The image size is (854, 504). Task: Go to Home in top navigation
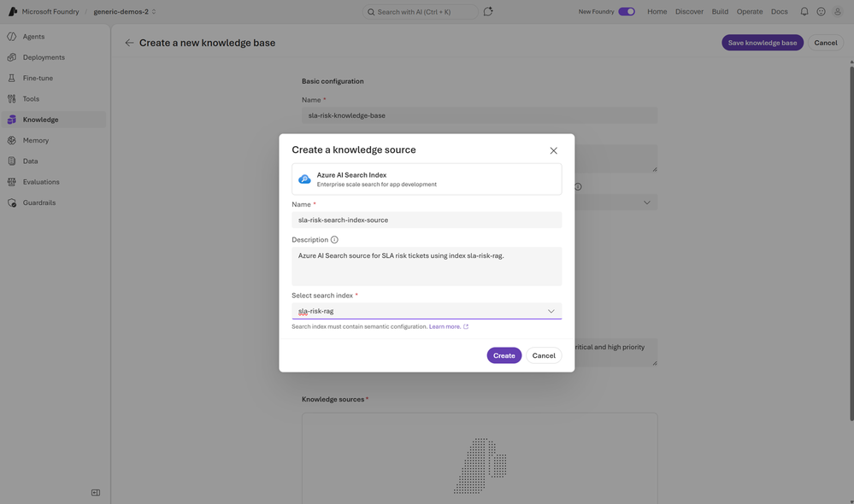[x=657, y=11]
